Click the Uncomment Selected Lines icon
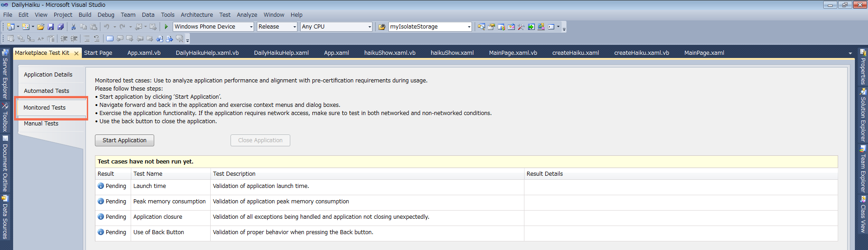The height and width of the screenshot is (250, 868). coord(96,38)
